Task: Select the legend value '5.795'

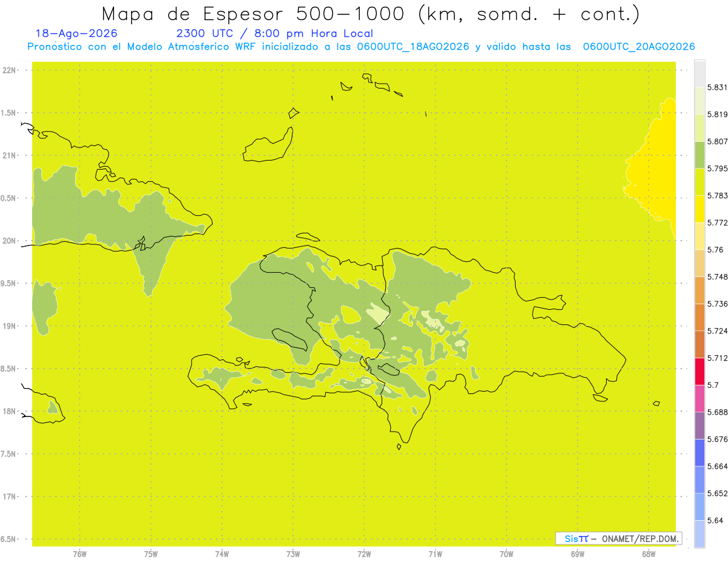Action: coord(717,169)
